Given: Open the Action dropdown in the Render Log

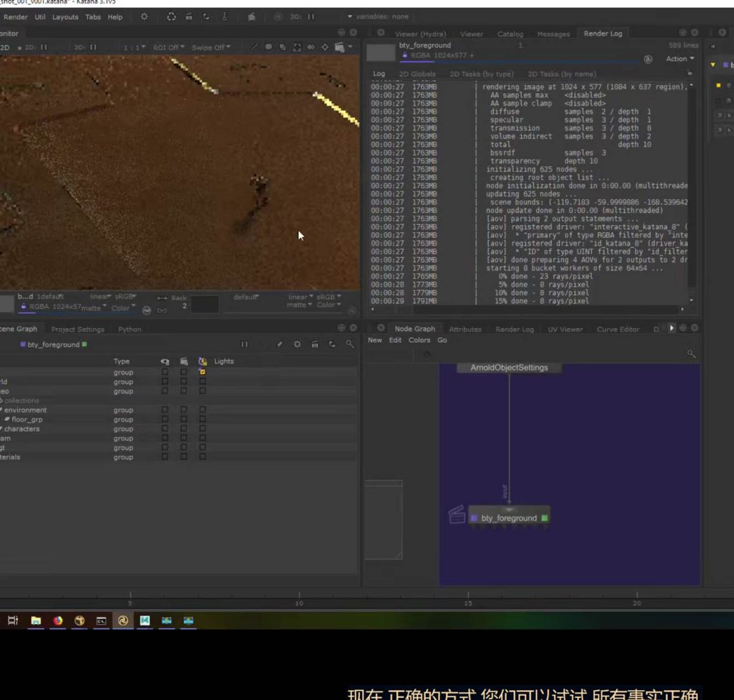Looking at the screenshot, I should 680,59.
